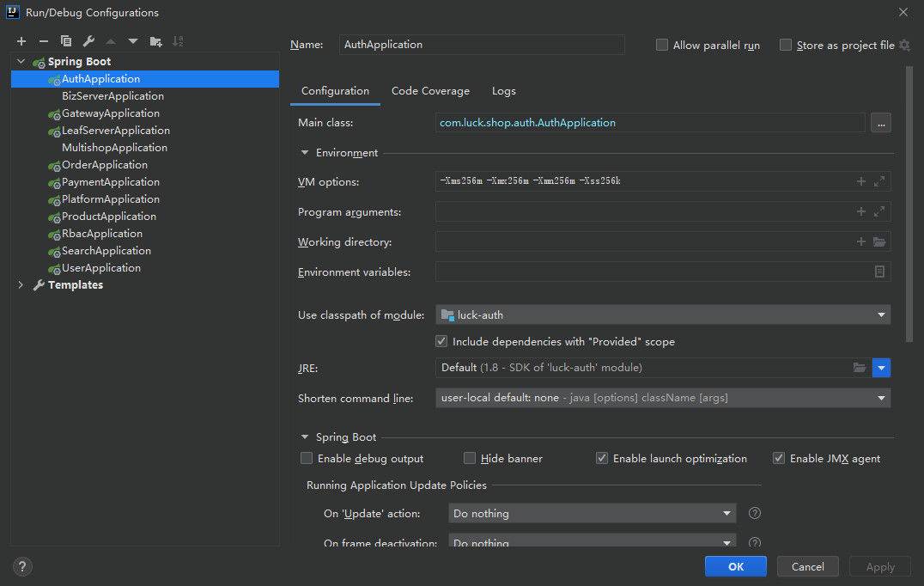This screenshot has width=924, height=586.
Task: Open the Use classpath of module dropdown
Action: tap(662, 315)
